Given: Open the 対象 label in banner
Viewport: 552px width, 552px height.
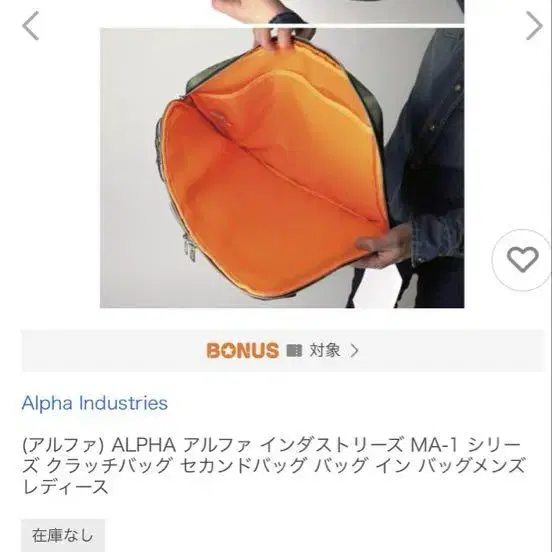Looking at the screenshot, I should (325, 351).
